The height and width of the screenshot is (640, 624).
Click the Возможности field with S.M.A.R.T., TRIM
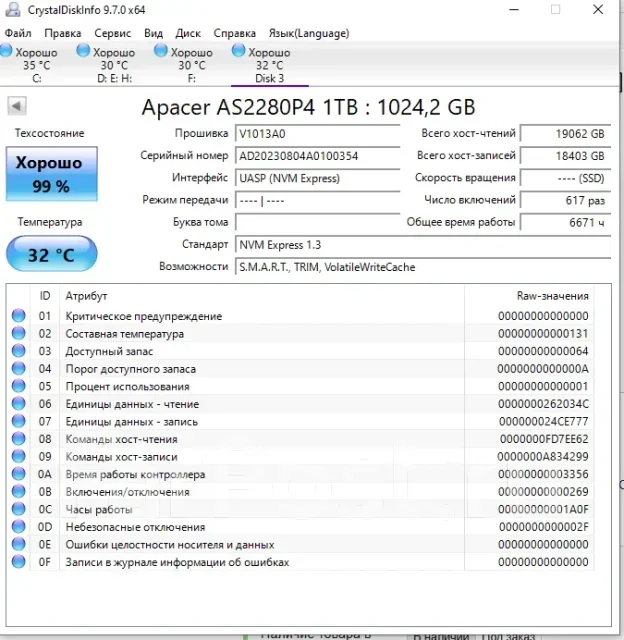423,267
